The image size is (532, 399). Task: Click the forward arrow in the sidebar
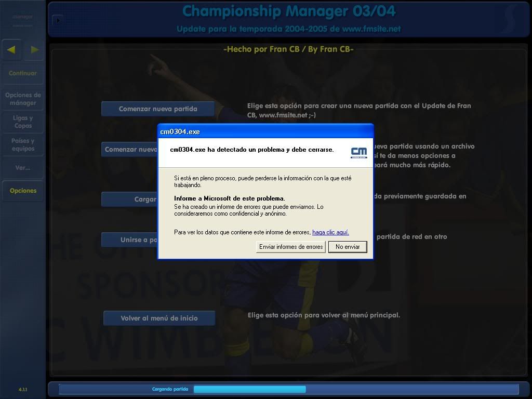coord(34,50)
